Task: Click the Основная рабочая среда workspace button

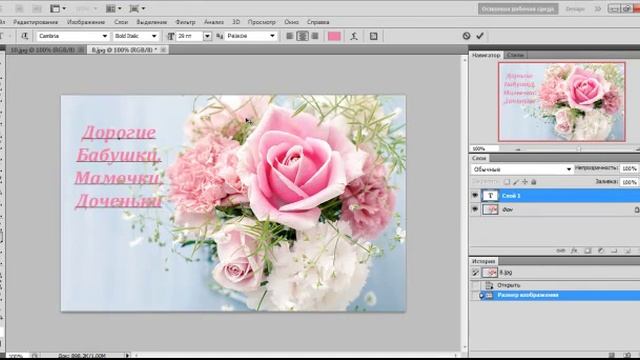Action: click(x=518, y=9)
